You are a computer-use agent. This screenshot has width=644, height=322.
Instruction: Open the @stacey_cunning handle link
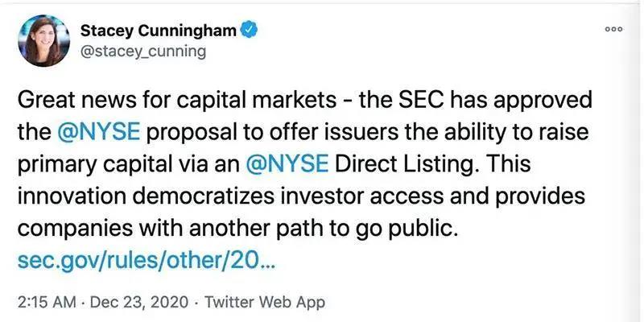click(x=143, y=52)
